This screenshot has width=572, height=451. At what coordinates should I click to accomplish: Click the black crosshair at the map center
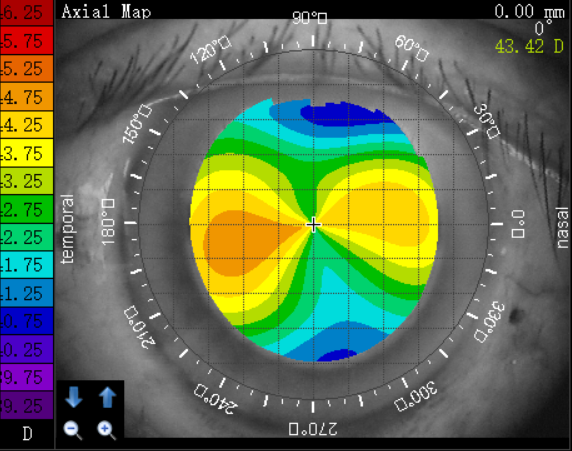313,225
